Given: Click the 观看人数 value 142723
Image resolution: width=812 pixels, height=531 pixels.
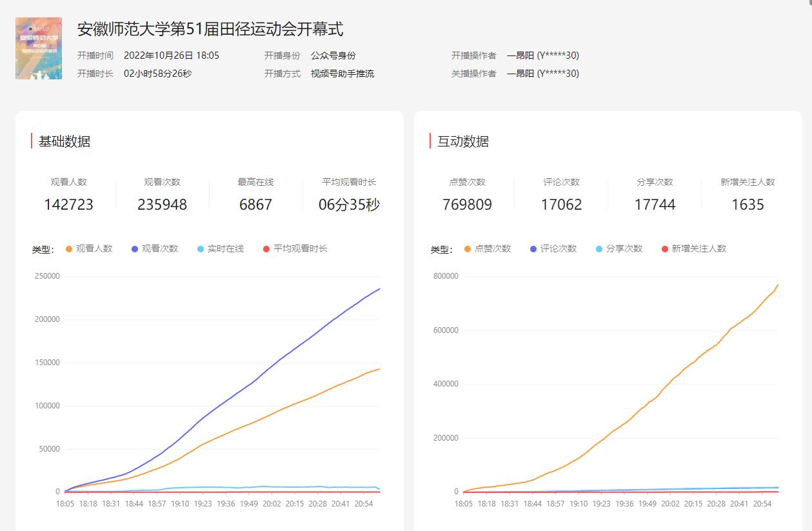Looking at the screenshot, I should (x=68, y=205).
